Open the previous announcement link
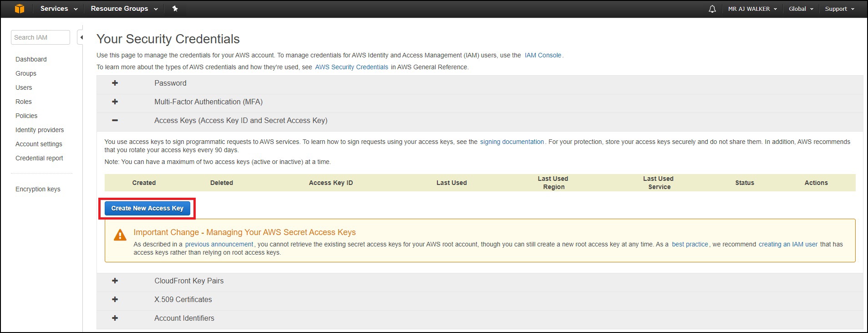Screen dimensions: 868x333 [219, 244]
